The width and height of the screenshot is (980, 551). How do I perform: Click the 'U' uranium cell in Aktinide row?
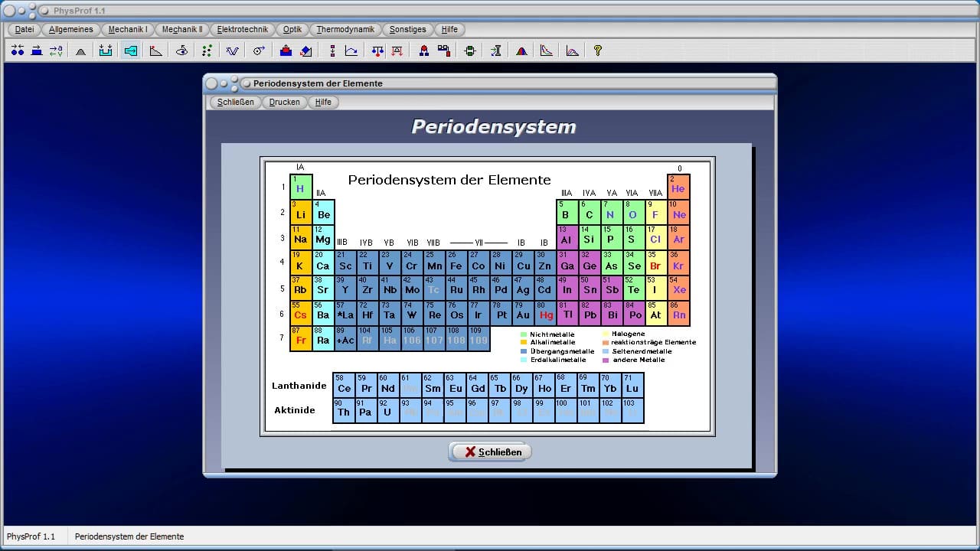click(x=388, y=411)
